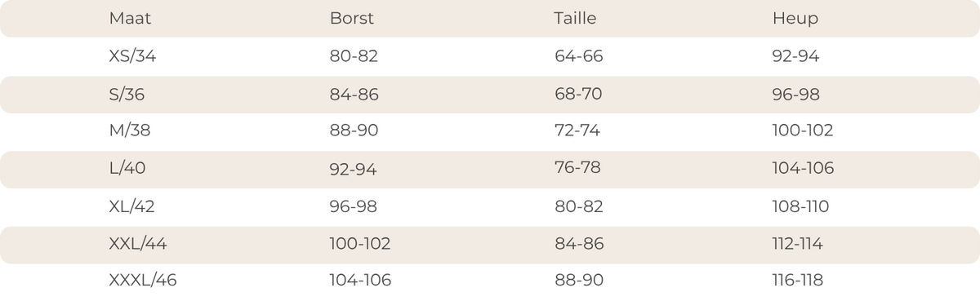
Task: Click the Heup column header
Action: (795, 19)
